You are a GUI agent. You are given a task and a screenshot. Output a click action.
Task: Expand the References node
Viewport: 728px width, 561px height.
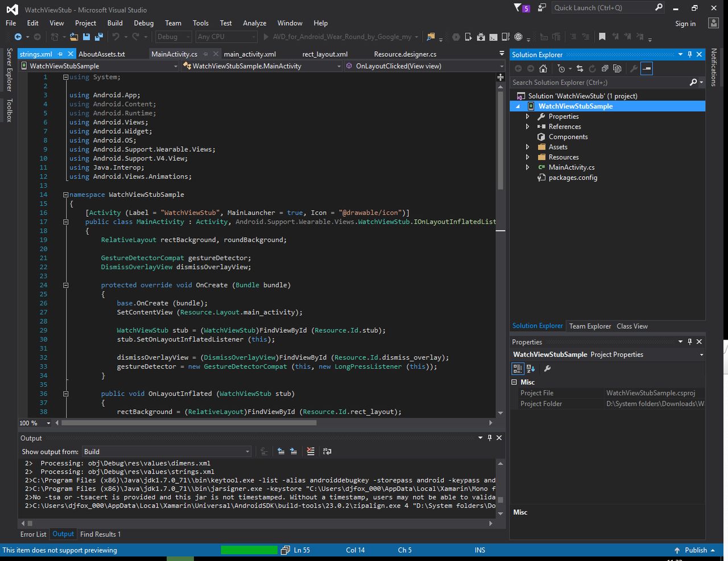coord(527,127)
